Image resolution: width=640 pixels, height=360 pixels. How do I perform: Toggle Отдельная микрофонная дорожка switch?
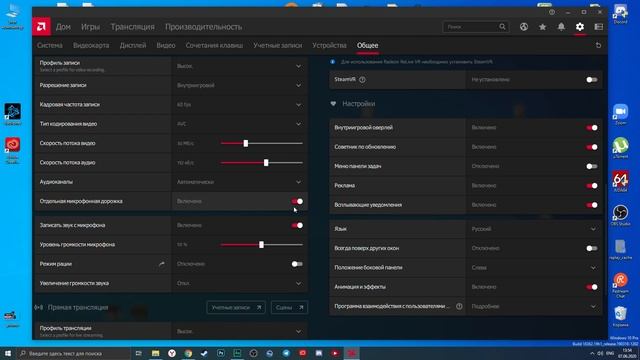(297, 201)
